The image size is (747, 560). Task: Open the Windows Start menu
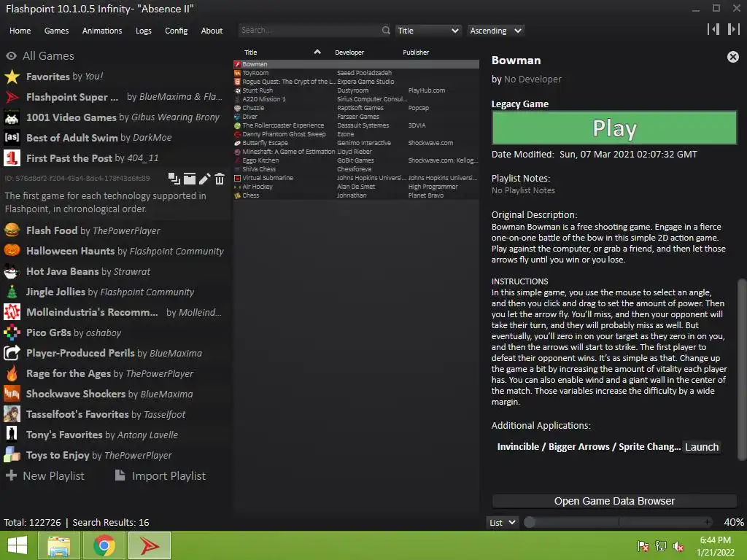click(18, 545)
